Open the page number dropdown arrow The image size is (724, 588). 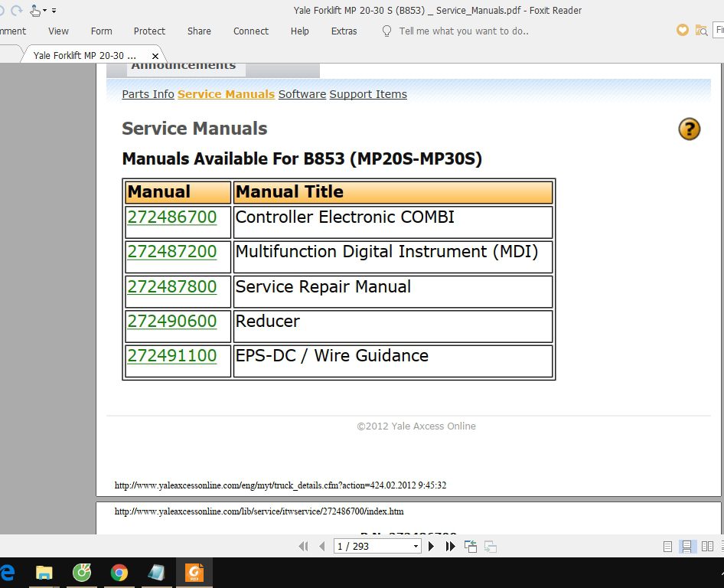point(415,546)
